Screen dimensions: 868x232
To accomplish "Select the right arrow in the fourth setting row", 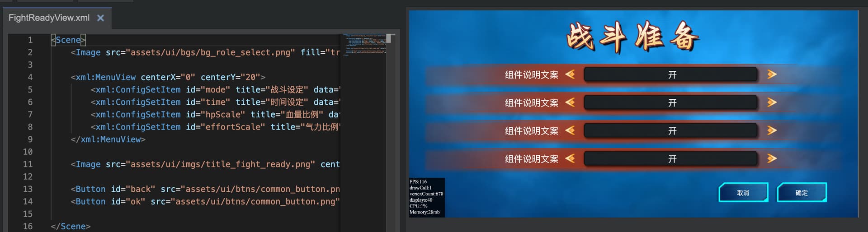I will tap(772, 158).
